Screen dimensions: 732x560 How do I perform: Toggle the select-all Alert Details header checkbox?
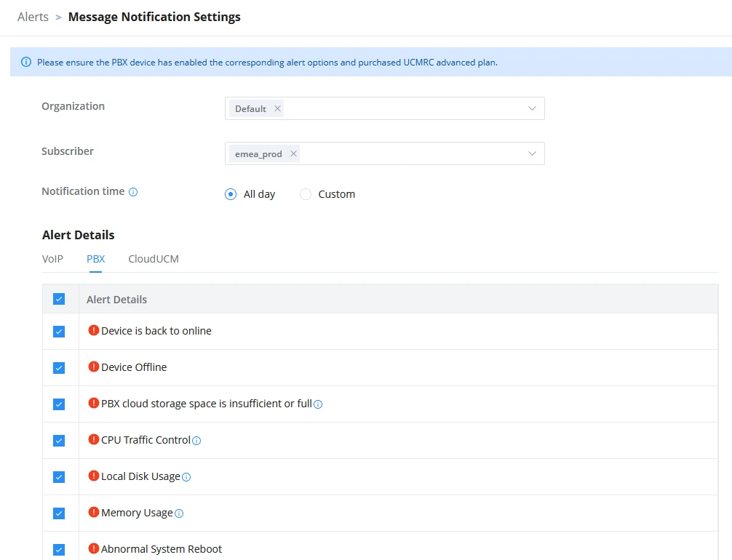point(59,299)
